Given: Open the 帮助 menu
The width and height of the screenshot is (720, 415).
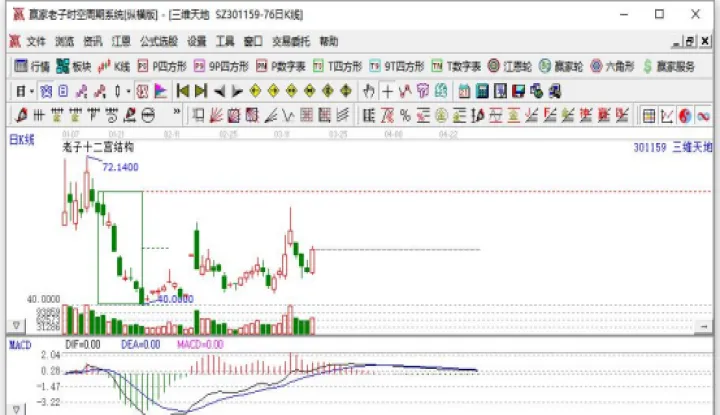Looking at the screenshot, I should pos(329,42).
